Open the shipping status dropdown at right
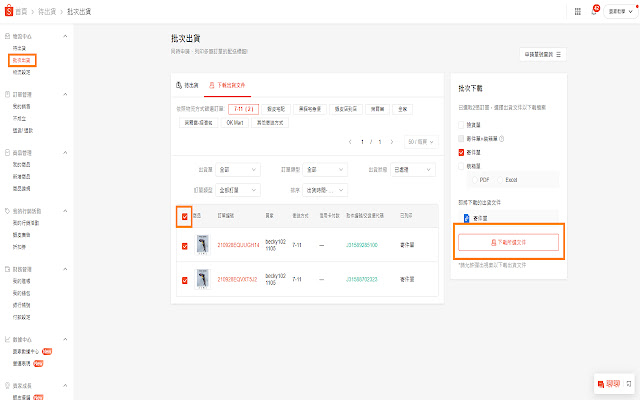 (x=413, y=169)
